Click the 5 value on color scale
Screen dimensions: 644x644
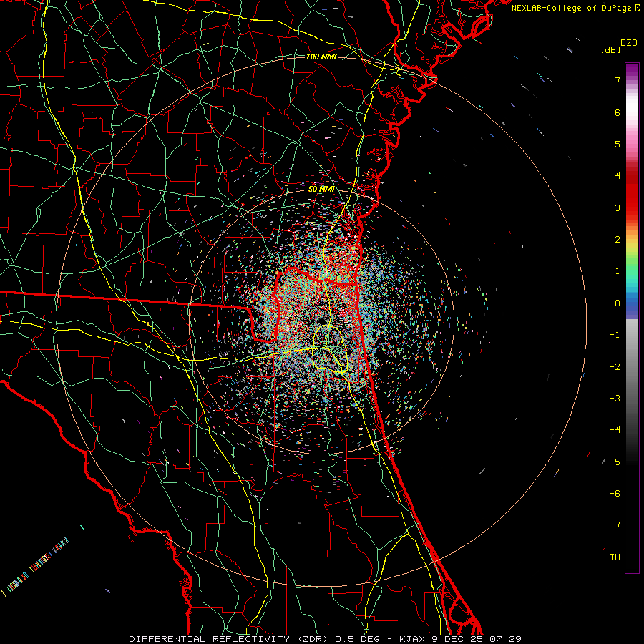[x=618, y=144]
